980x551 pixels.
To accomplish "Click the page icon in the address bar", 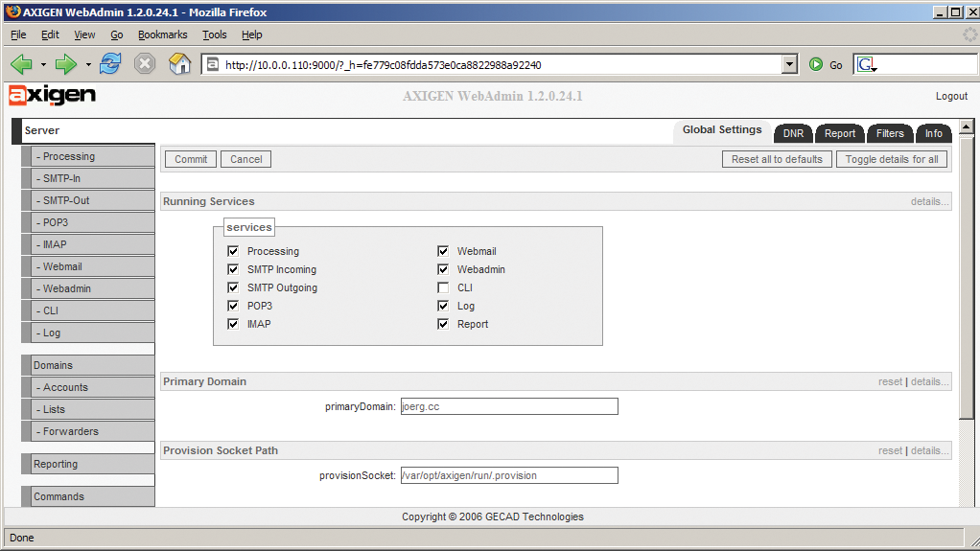I will 213,64.
